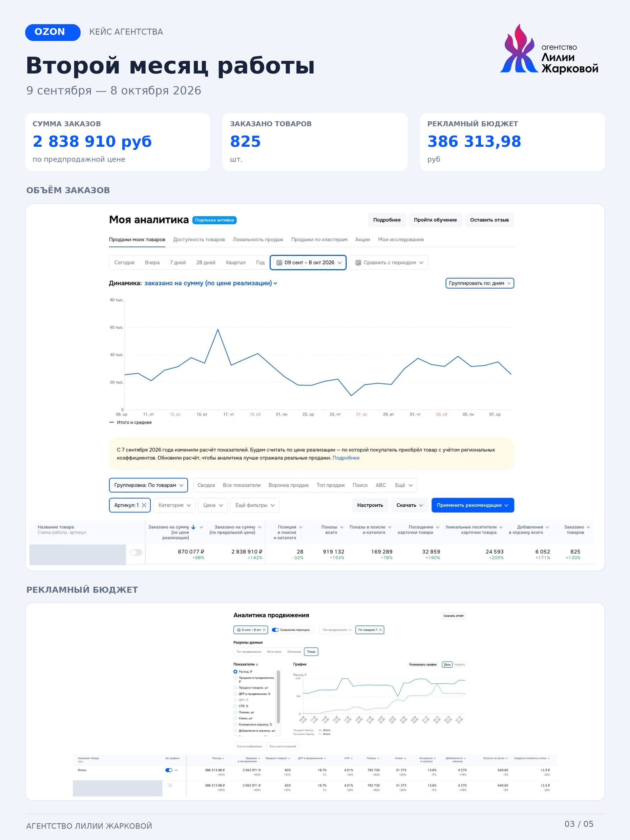Expand the Ещё фильтры dropdown
630x840 pixels.
tap(255, 505)
